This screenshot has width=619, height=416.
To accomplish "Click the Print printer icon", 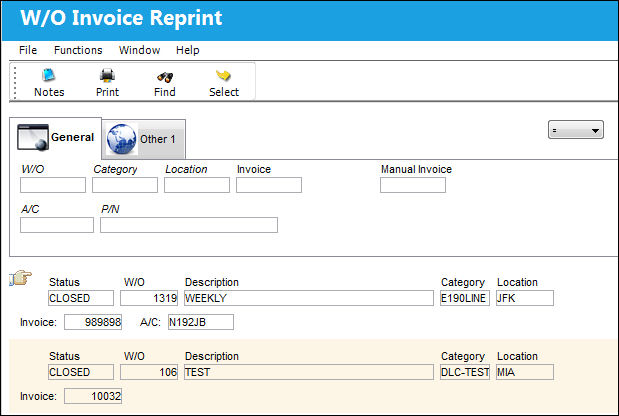I will 107,75.
